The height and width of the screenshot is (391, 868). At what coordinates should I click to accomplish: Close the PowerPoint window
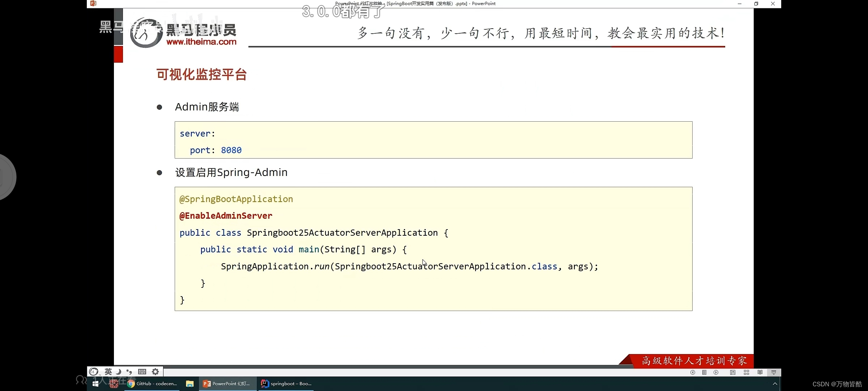tap(773, 4)
